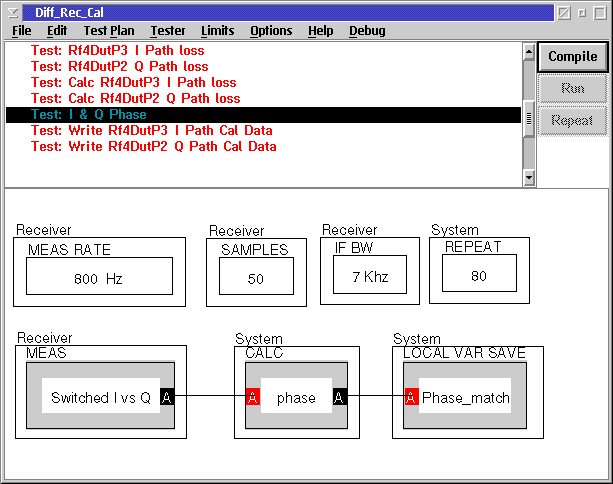This screenshot has height=484, width=613.
Task: Click test list scrollbar up arrow
Action: click(x=529, y=52)
